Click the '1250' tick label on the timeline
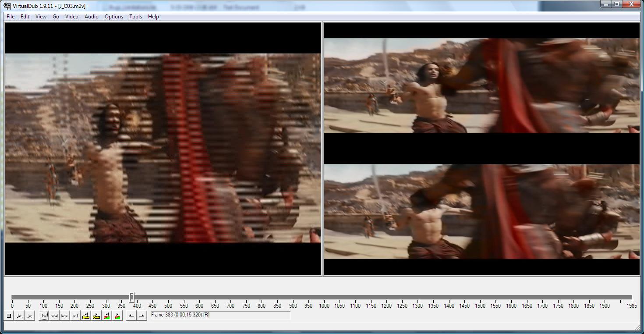 (x=402, y=306)
